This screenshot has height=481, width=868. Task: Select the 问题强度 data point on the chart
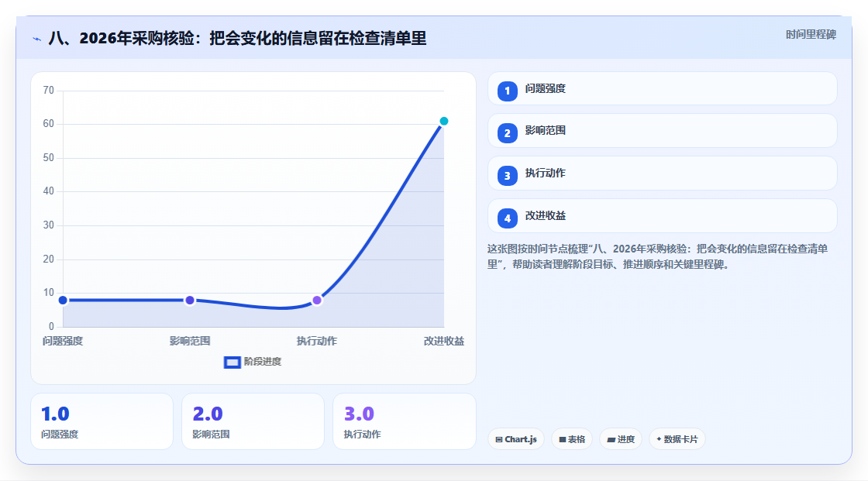(x=63, y=300)
